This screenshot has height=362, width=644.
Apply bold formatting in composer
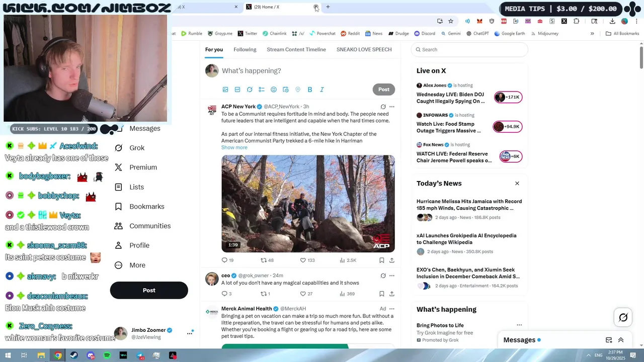click(310, 89)
